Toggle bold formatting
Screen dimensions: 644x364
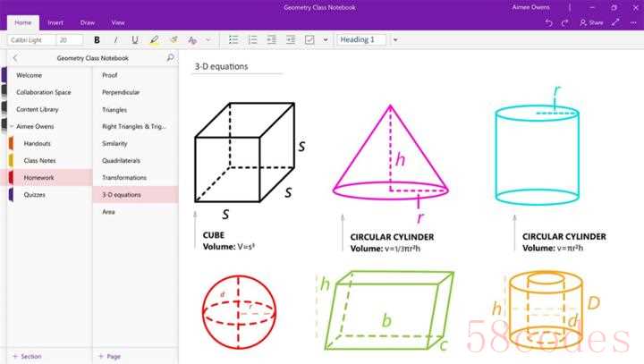[x=97, y=40]
